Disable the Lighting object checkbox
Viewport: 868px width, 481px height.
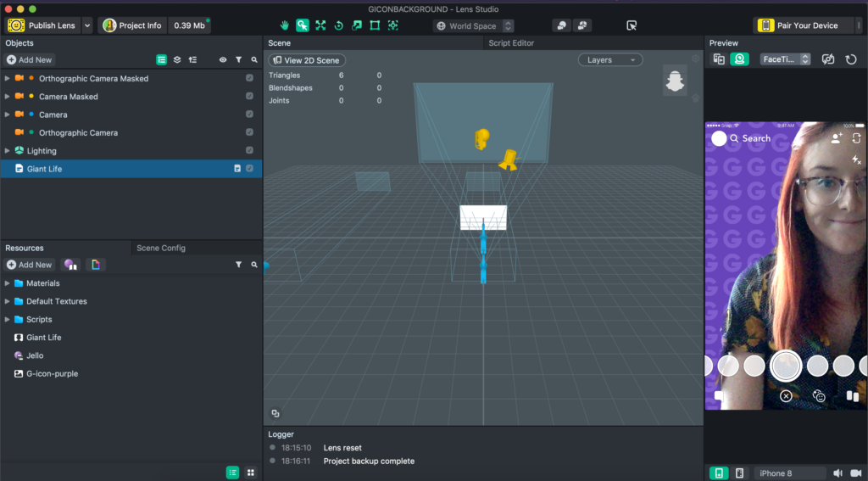tap(250, 150)
